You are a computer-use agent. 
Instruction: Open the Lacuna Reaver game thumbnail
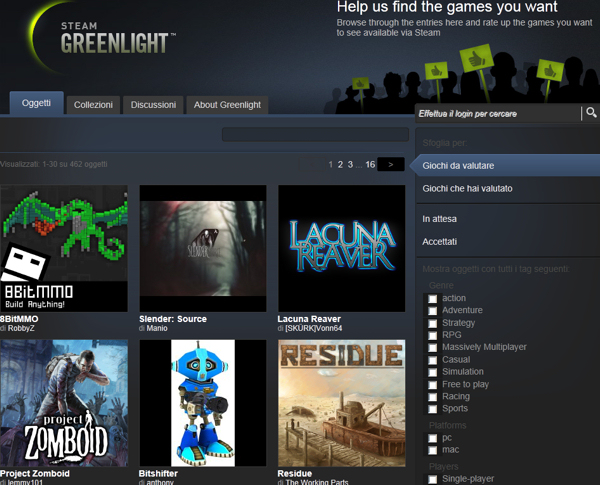[x=341, y=248]
